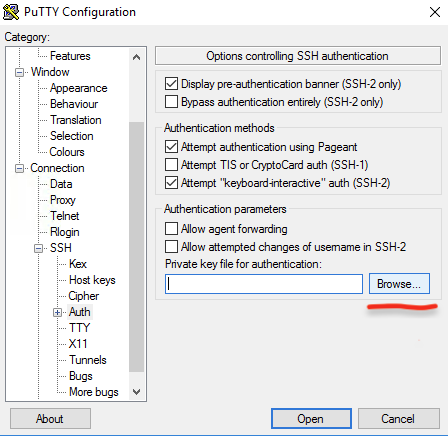Toggle Allow agent forwarding checkbox
This screenshot has height=436, width=448.
click(x=171, y=229)
